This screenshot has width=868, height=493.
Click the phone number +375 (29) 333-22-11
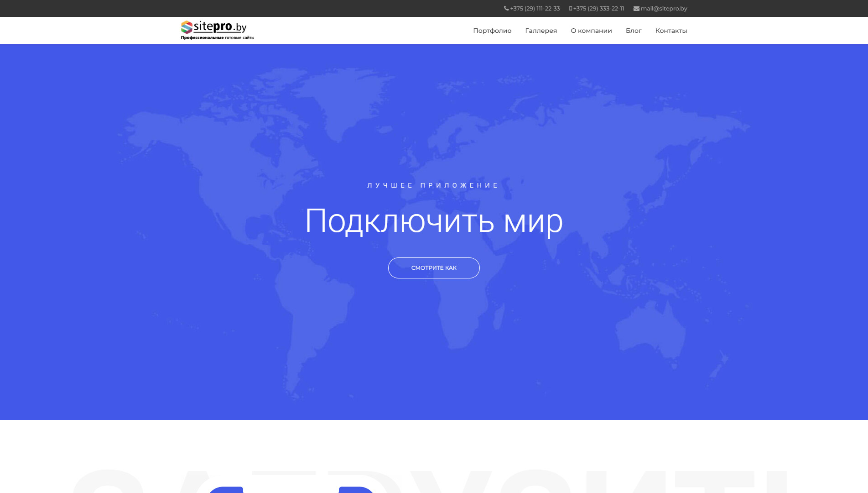click(598, 8)
